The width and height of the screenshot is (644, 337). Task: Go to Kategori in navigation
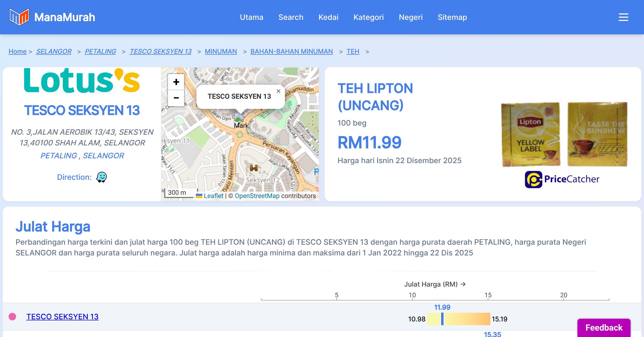(x=368, y=17)
